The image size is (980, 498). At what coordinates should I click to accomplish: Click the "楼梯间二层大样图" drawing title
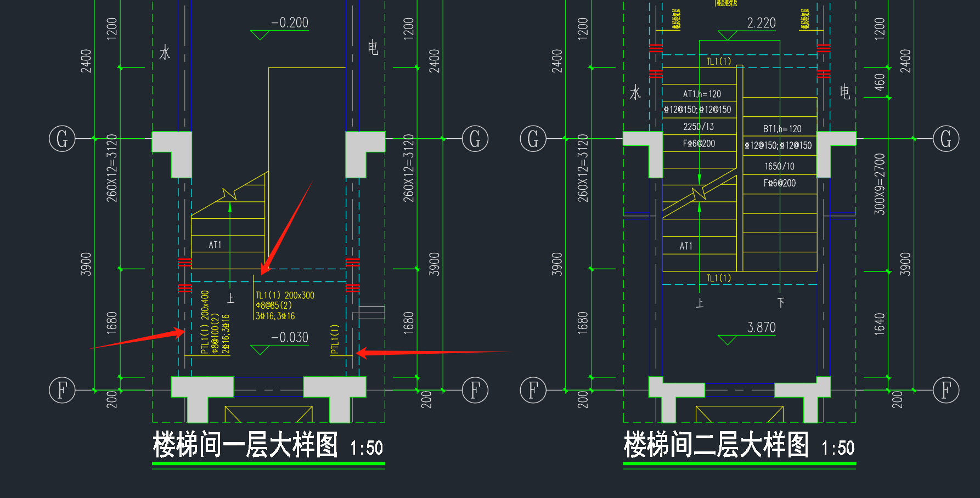point(716,444)
